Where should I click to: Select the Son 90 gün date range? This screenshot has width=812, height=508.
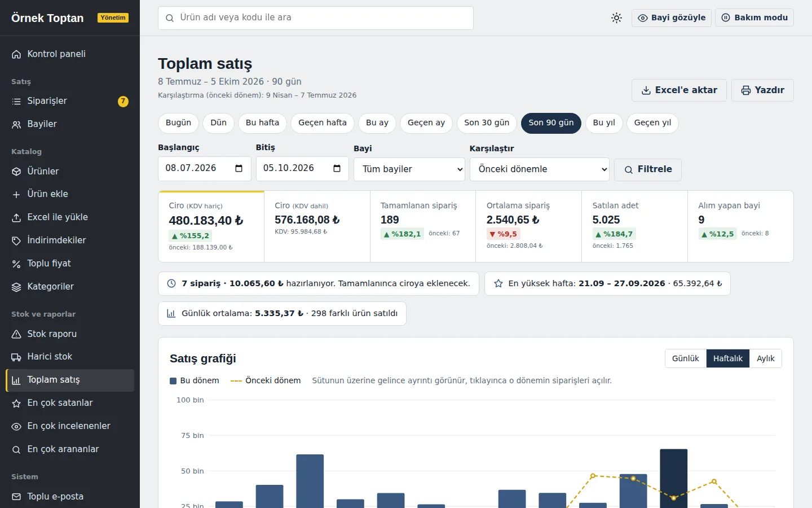(551, 123)
